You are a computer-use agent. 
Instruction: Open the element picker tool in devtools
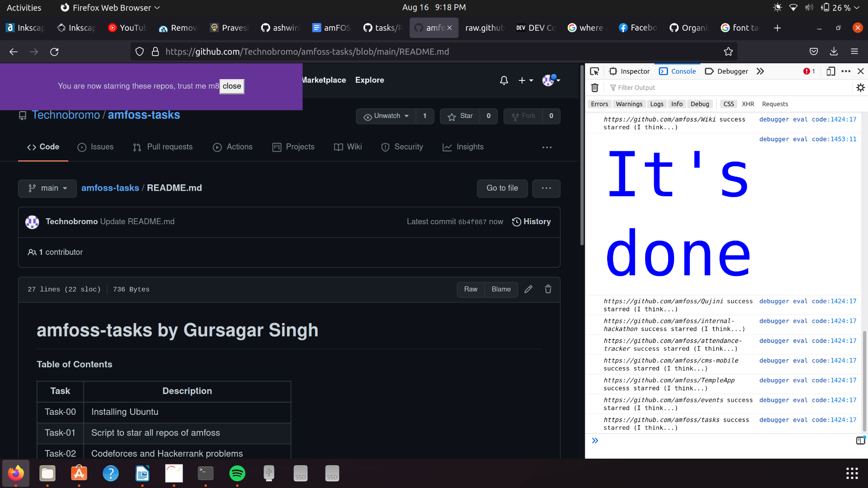pyautogui.click(x=594, y=71)
